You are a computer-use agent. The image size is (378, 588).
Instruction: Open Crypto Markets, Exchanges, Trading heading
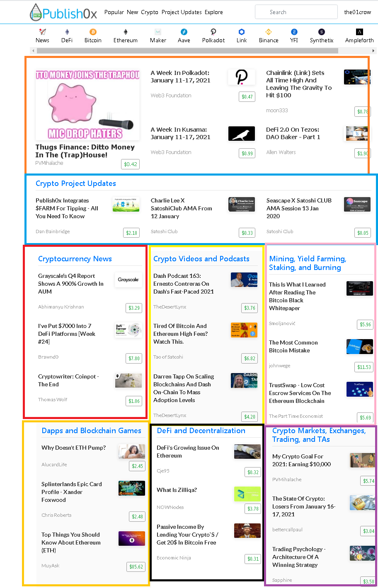(x=319, y=435)
